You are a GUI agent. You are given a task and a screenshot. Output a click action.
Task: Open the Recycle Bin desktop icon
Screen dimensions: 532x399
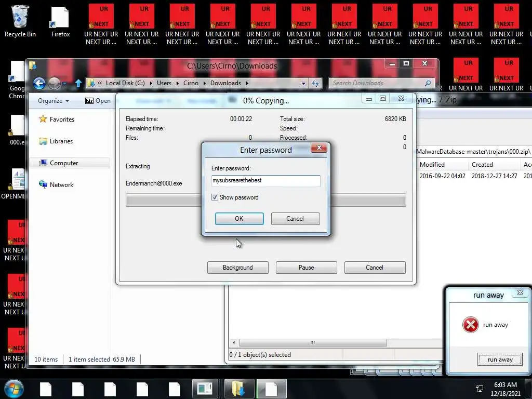tap(20, 20)
